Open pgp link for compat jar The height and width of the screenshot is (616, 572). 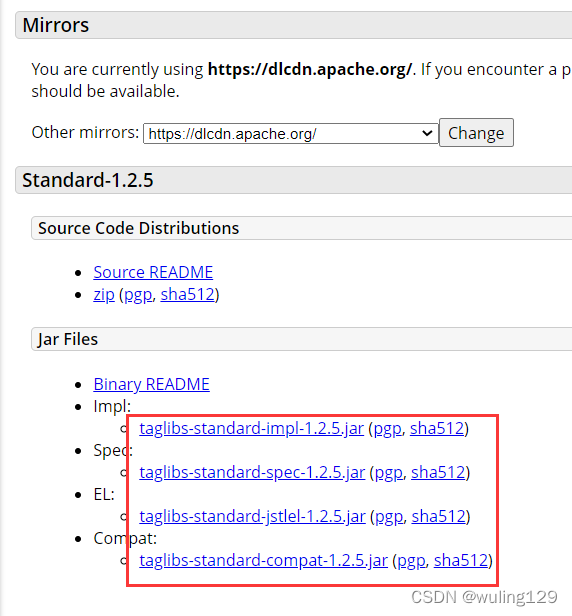411,561
